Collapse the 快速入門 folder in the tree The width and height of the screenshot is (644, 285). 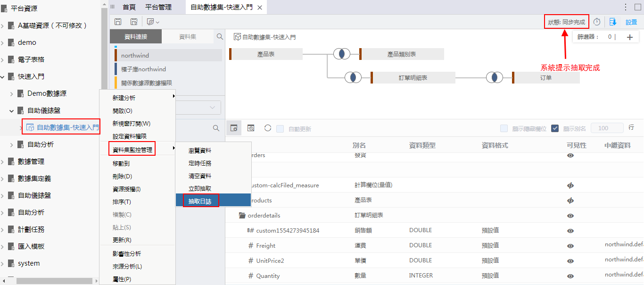click(x=3, y=76)
